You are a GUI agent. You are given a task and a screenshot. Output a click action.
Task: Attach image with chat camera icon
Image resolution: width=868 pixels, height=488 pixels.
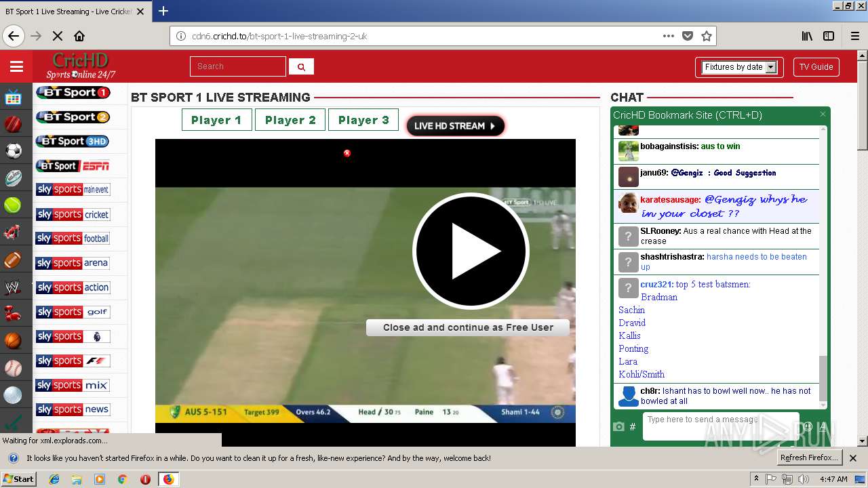[618, 426]
